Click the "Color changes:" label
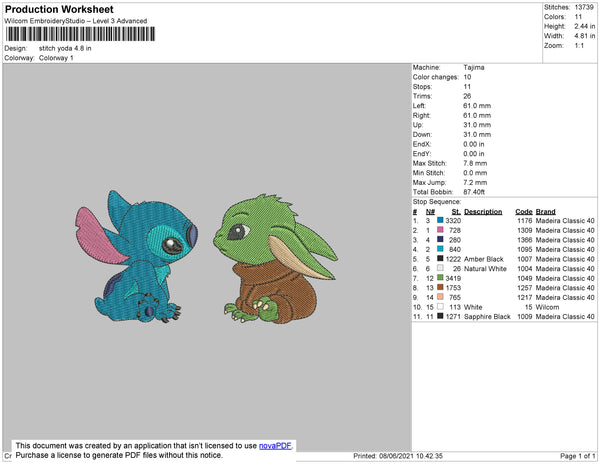This screenshot has width=600, height=464. pyautogui.click(x=435, y=77)
